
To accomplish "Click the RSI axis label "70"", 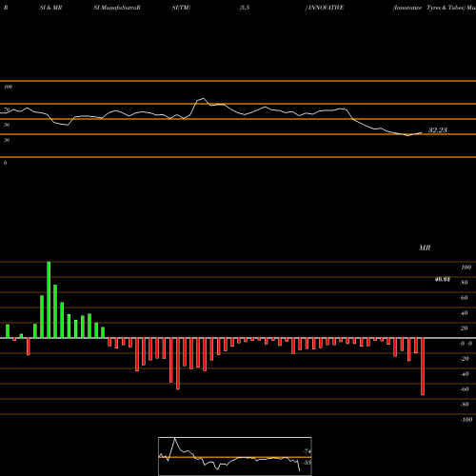I will [7, 109].
